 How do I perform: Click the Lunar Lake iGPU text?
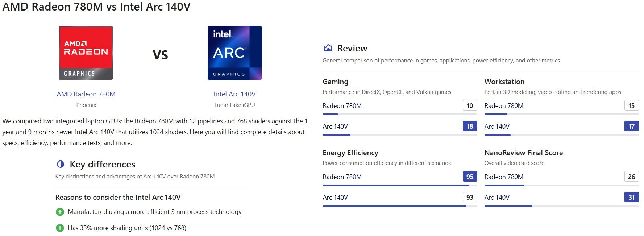(234, 105)
